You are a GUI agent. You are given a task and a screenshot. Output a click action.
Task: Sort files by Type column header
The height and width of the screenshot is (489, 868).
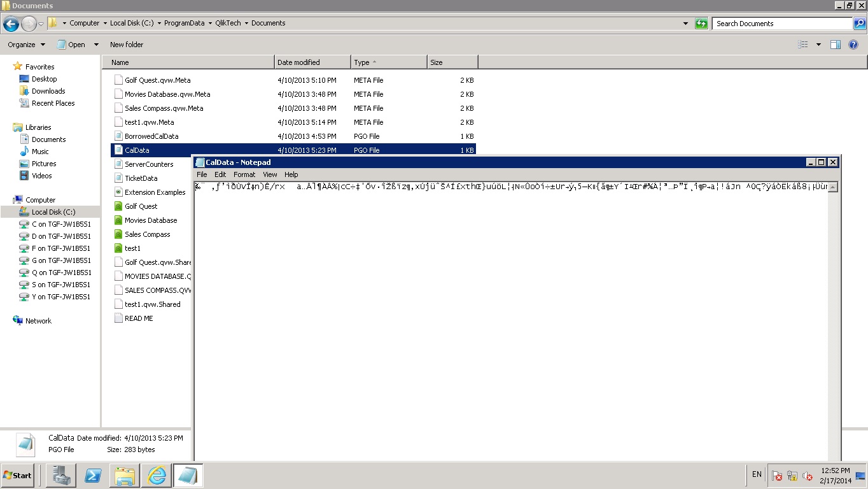[x=389, y=62]
